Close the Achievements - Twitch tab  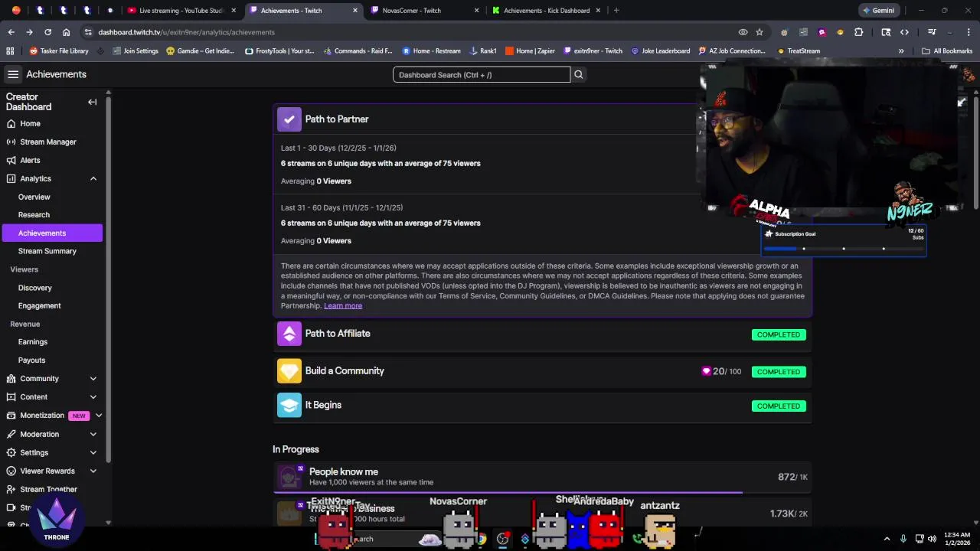tap(355, 11)
